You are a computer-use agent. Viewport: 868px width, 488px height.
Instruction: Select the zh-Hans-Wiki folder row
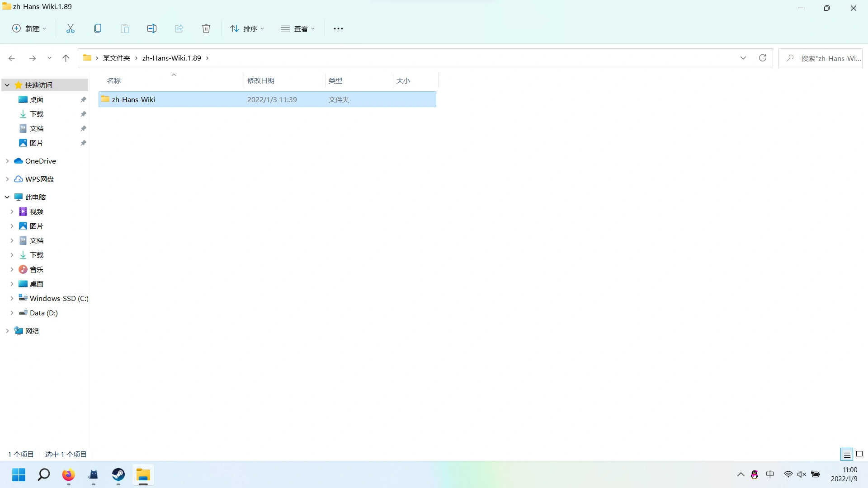133,99
